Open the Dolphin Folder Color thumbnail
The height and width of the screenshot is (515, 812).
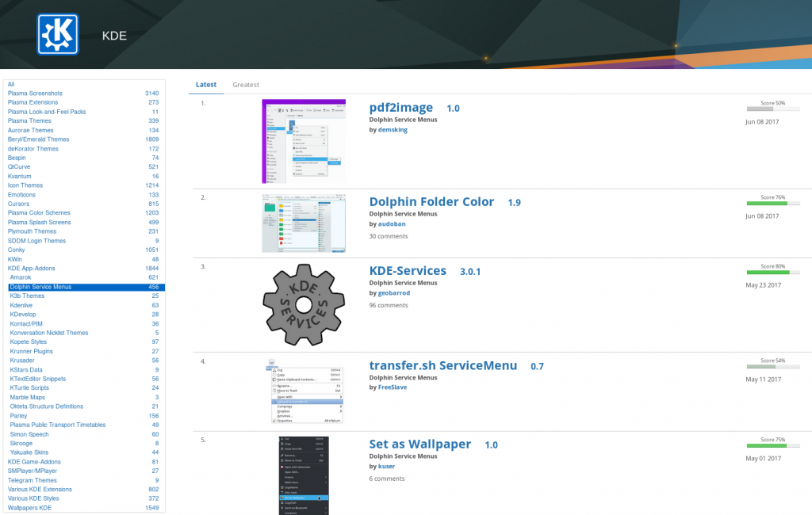[x=304, y=223]
